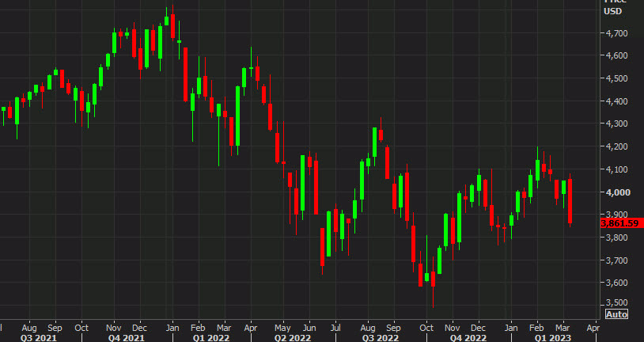Select the Q2 2022 quarter label
This screenshot has height=342, width=644.
point(293,338)
